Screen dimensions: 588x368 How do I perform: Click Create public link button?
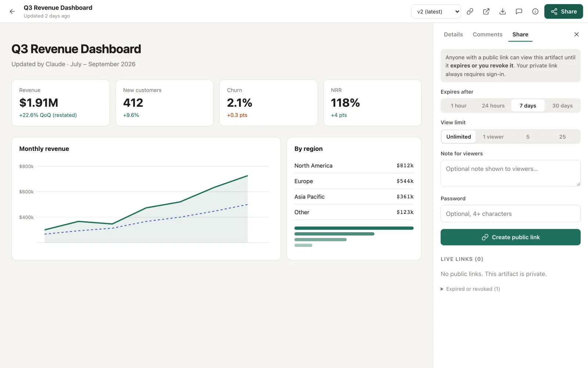510,237
